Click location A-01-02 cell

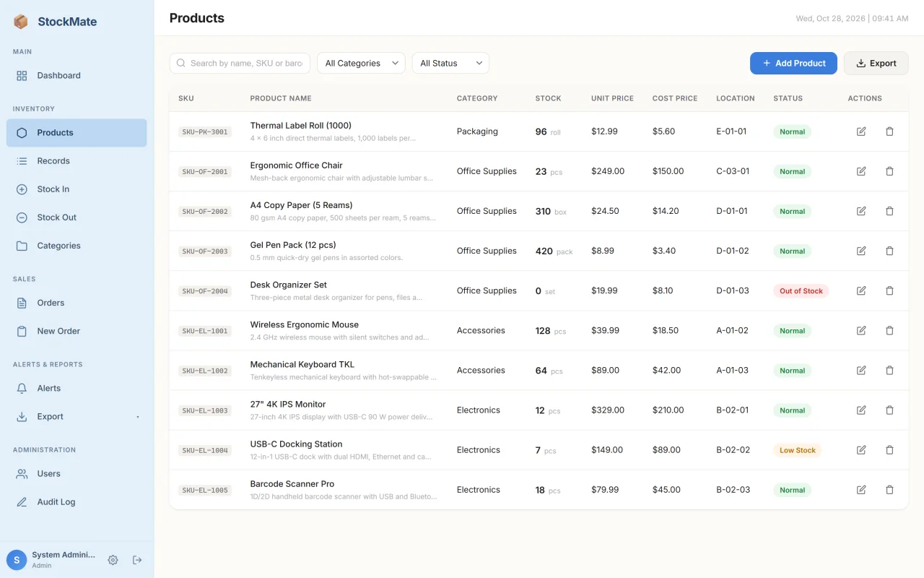732,330
